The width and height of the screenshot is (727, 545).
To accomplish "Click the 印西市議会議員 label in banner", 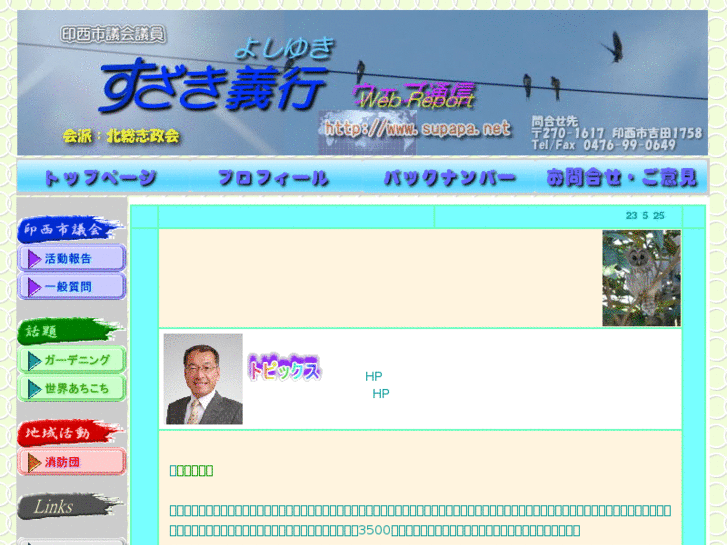I will coord(113,34).
